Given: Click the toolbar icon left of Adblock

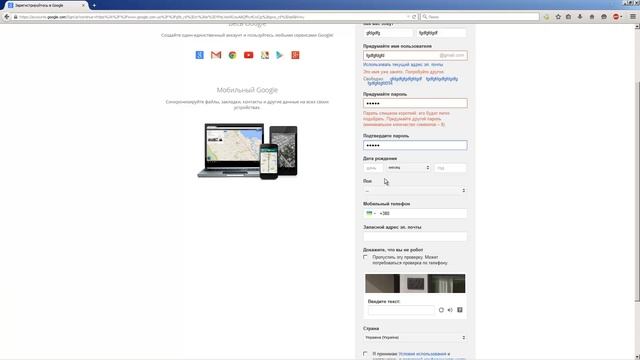Looking at the screenshot, I should [x=604, y=17].
